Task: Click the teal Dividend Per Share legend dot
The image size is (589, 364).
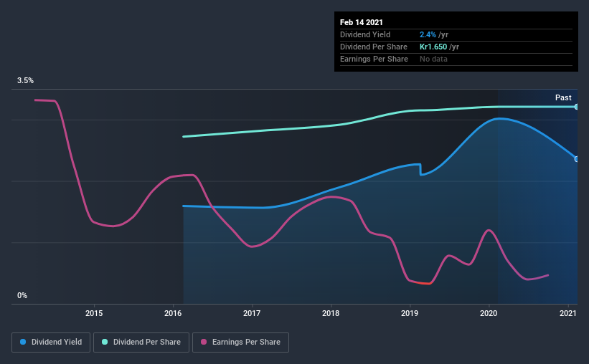Action: click(x=105, y=342)
